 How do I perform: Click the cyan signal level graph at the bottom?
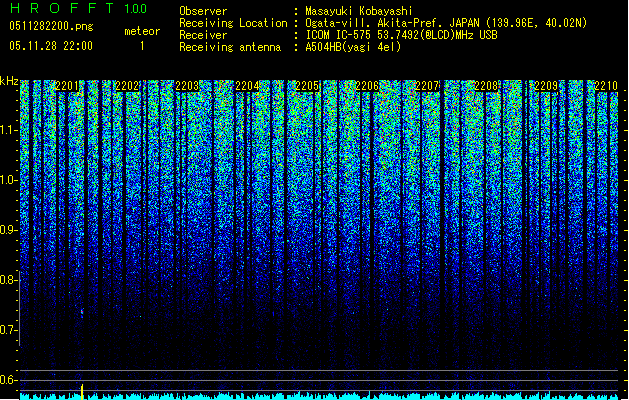click(319, 396)
